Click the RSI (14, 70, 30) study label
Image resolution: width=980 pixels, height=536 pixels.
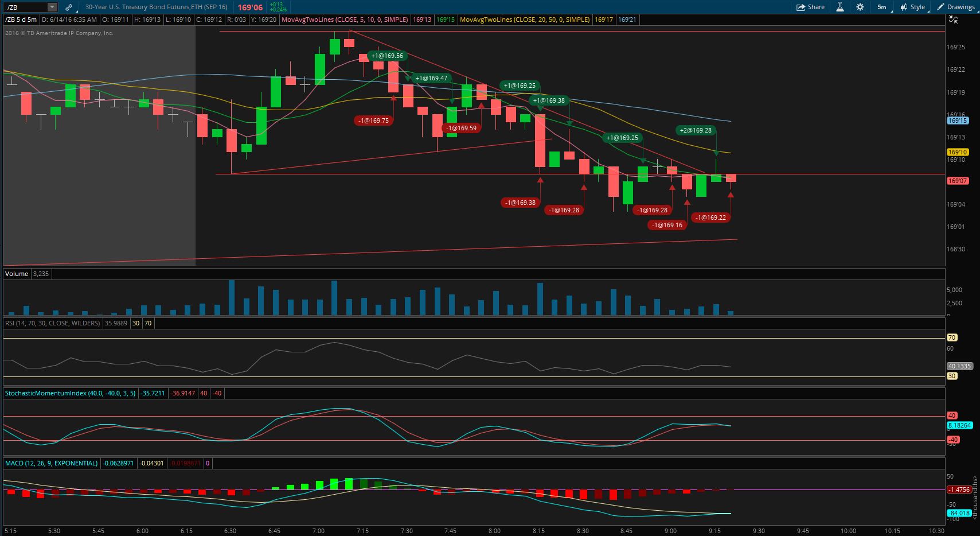pyautogui.click(x=52, y=323)
